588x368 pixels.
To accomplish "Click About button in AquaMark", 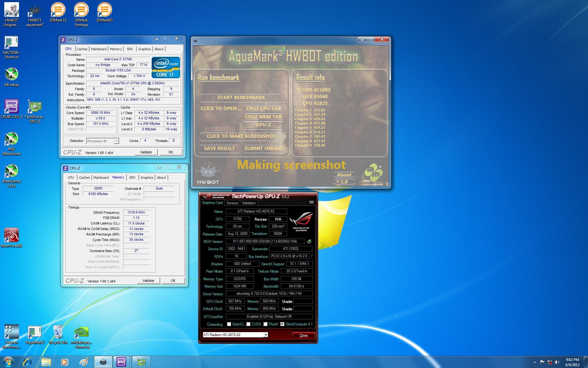I will tap(344, 175).
